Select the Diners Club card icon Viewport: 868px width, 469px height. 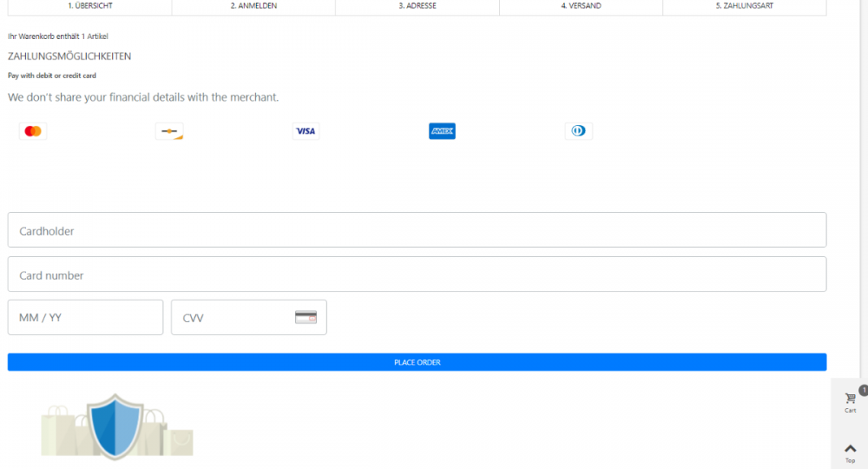tap(578, 131)
